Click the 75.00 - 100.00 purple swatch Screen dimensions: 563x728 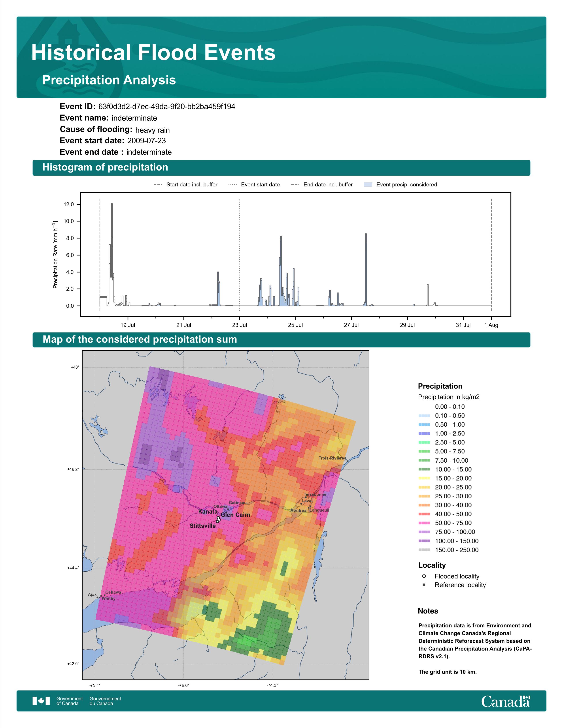click(x=424, y=532)
